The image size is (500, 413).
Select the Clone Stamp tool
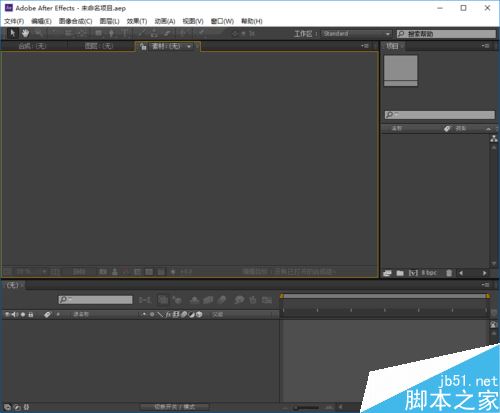point(154,33)
